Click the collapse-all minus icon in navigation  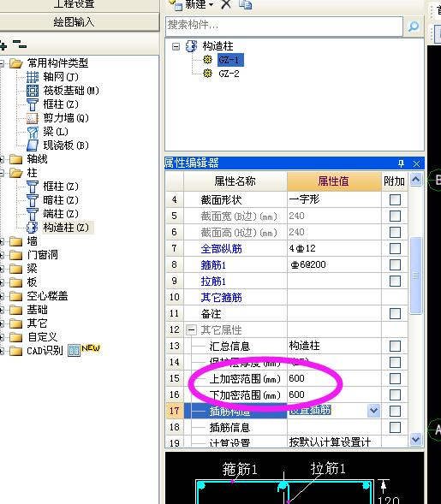[x=20, y=44]
